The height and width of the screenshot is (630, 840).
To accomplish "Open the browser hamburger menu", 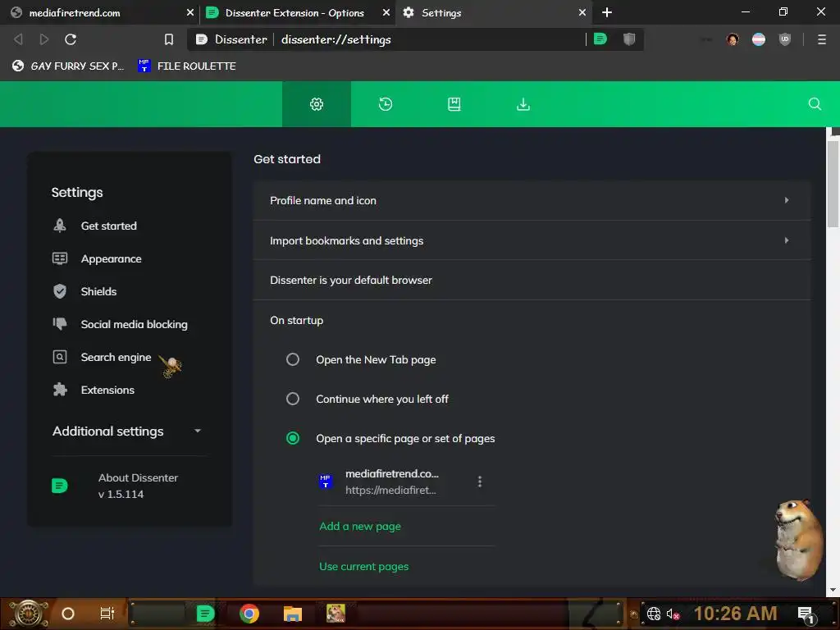I will click(x=821, y=39).
